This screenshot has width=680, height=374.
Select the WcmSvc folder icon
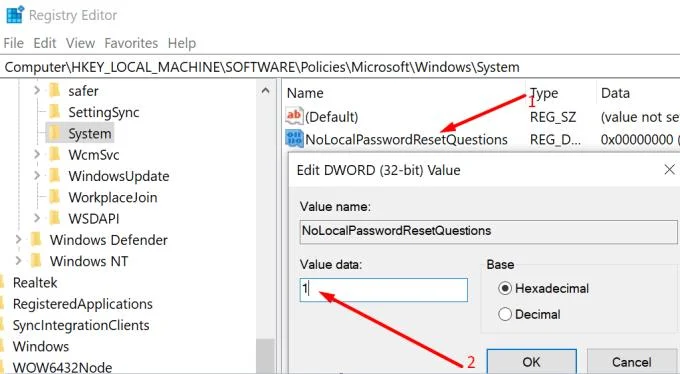click(55, 154)
